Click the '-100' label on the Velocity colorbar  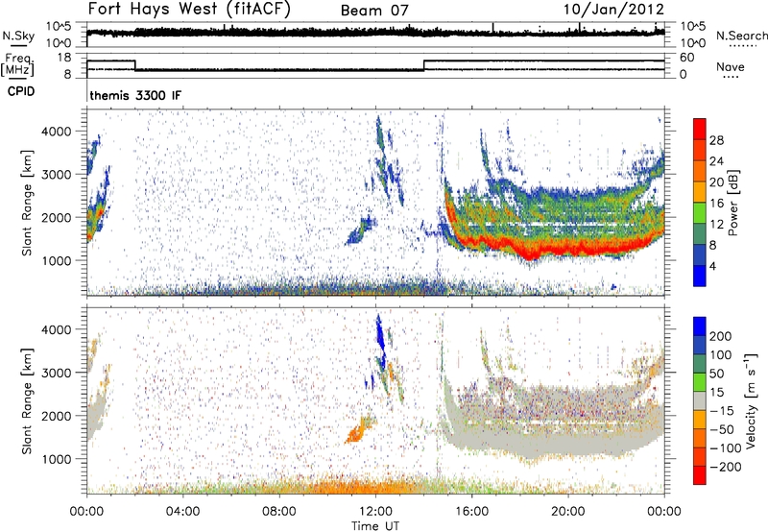726,447
